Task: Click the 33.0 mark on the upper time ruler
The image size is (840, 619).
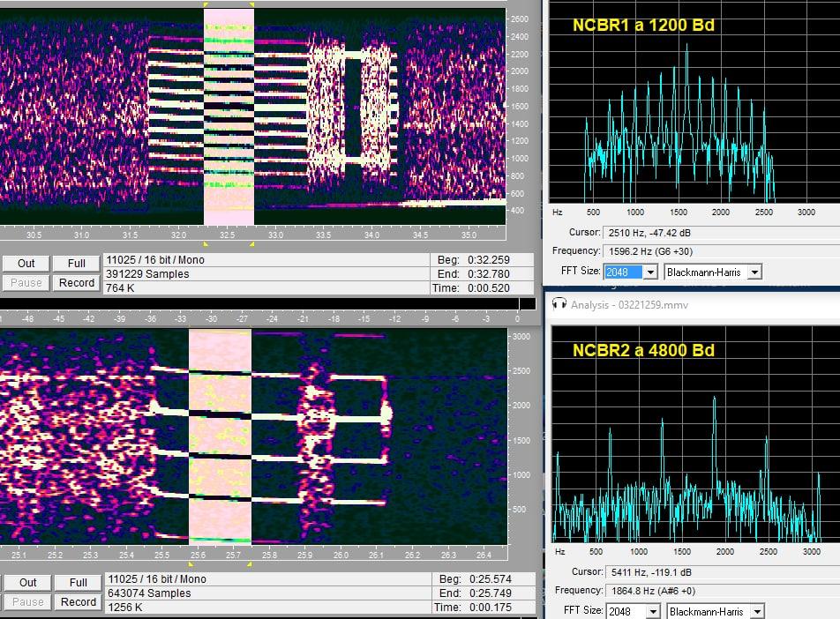Action: 275,235
